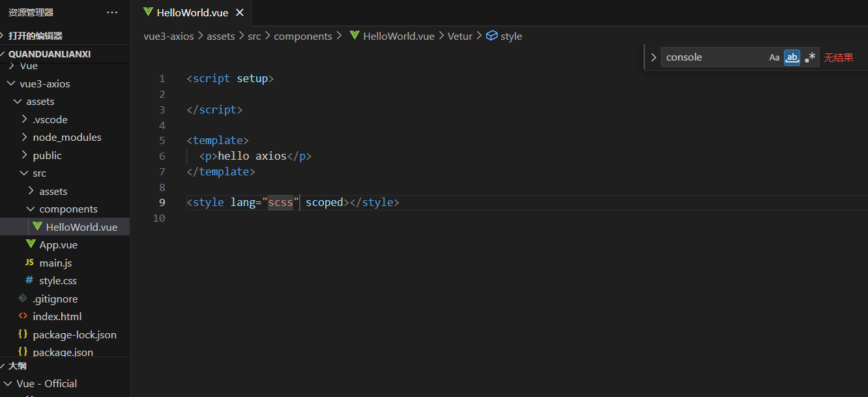This screenshot has width=868, height=397.
Task: Enable regular expression search in find
Action: click(810, 57)
